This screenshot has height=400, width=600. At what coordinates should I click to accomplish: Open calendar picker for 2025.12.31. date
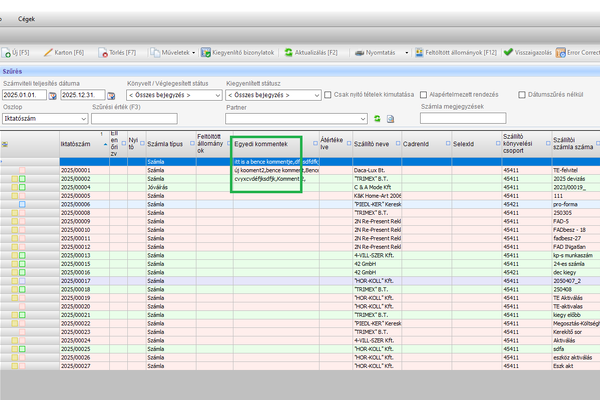[x=111, y=95]
